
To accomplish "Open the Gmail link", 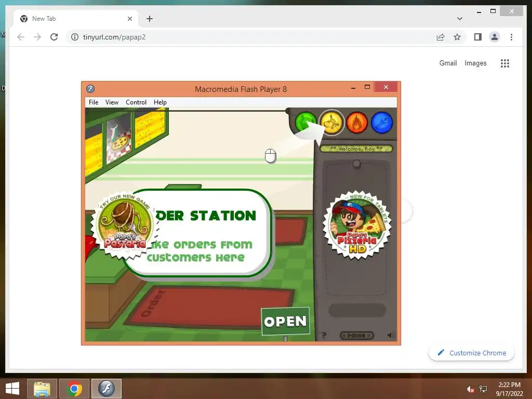I will coord(448,63).
